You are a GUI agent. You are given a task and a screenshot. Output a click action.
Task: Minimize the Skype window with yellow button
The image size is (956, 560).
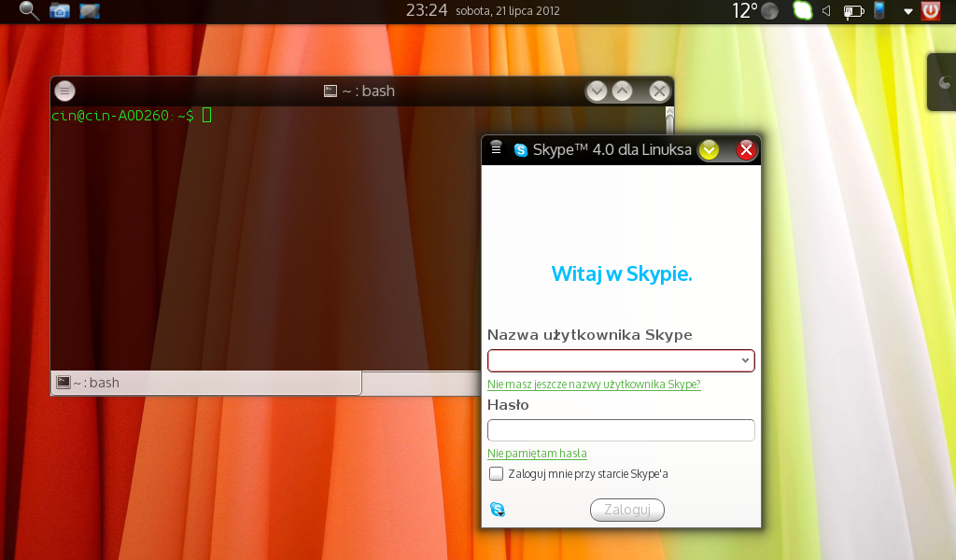click(710, 150)
